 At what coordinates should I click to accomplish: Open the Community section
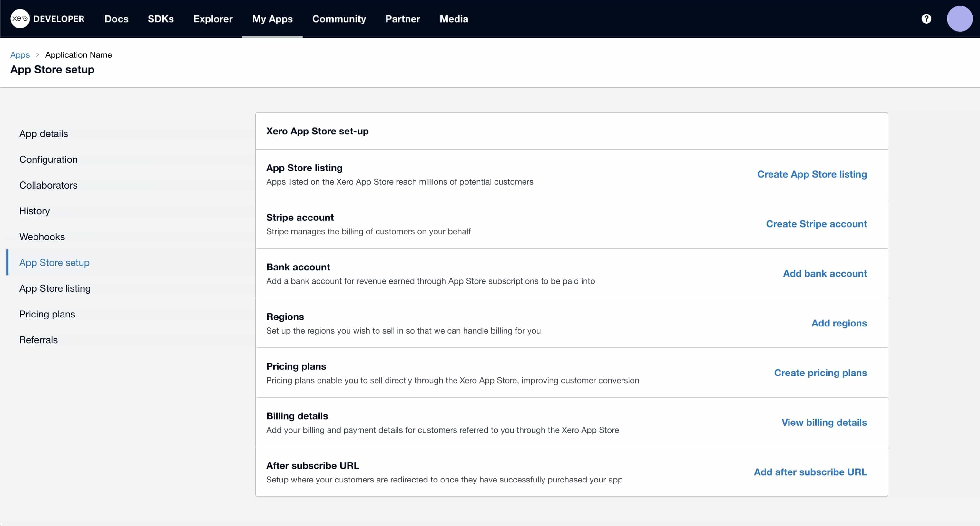tap(339, 19)
